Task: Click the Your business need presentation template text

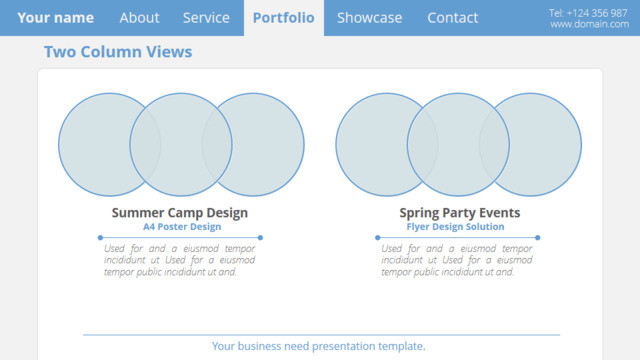Action: point(319,346)
